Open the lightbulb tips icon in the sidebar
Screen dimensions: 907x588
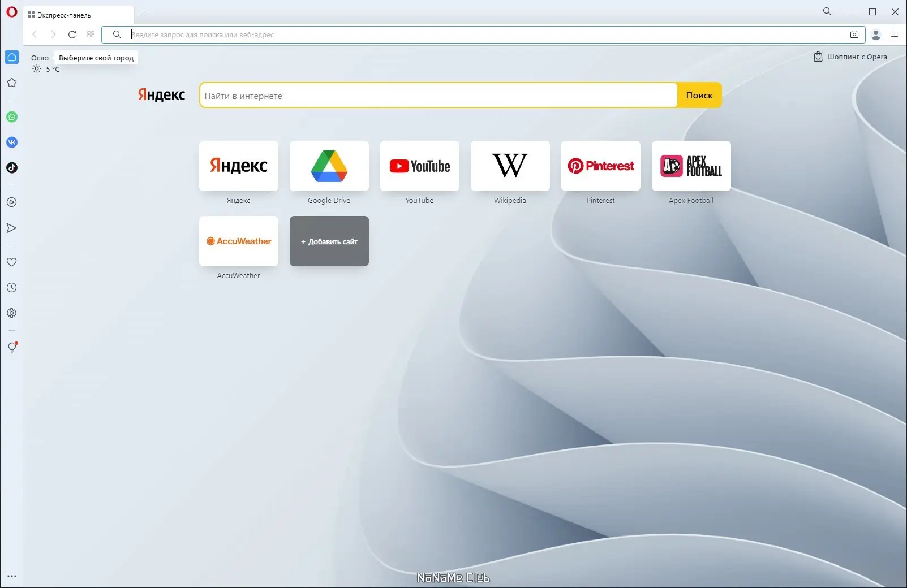coord(12,348)
